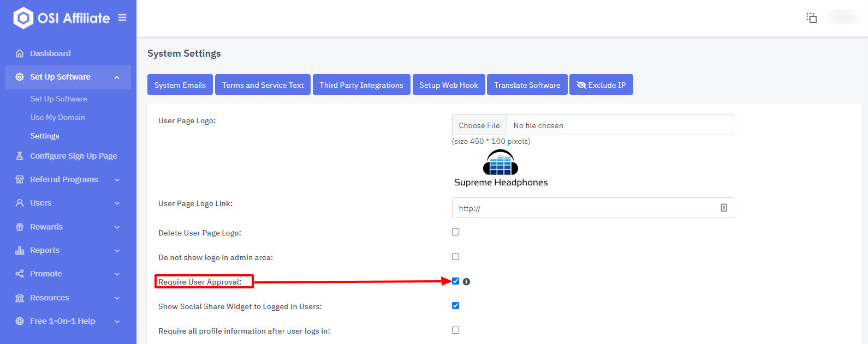Click the Supreme Headphones logo image
The width and height of the screenshot is (868, 344).
click(501, 168)
